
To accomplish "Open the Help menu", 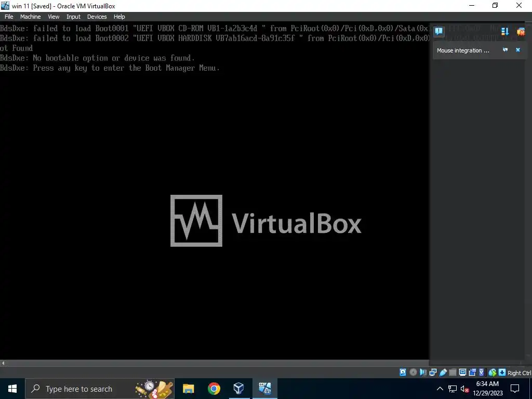I will 119,17.
